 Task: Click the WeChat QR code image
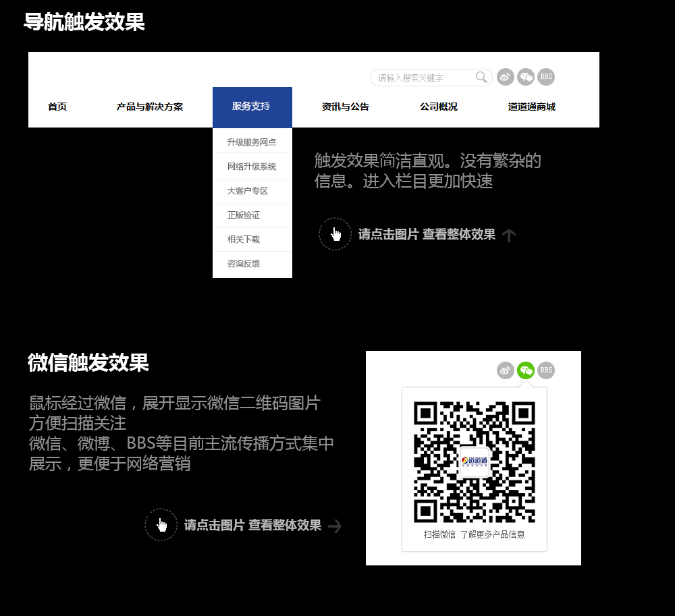pyautogui.click(x=475, y=462)
